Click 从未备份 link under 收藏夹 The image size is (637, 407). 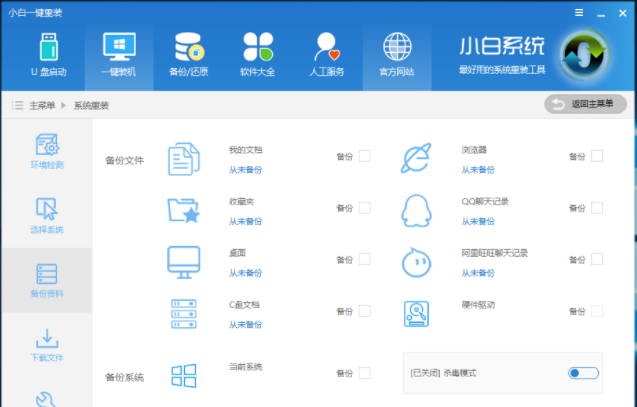(x=245, y=221)
